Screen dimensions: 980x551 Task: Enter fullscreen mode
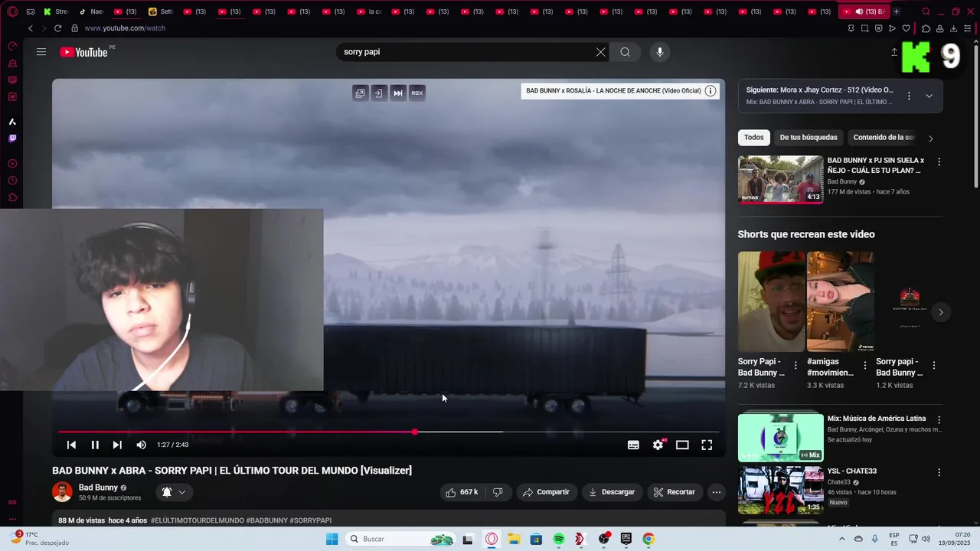click(x=707, y=445)
